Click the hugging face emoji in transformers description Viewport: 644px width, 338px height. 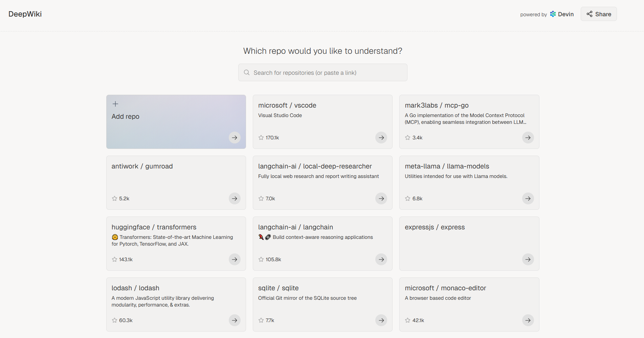(x=115, y=237)
